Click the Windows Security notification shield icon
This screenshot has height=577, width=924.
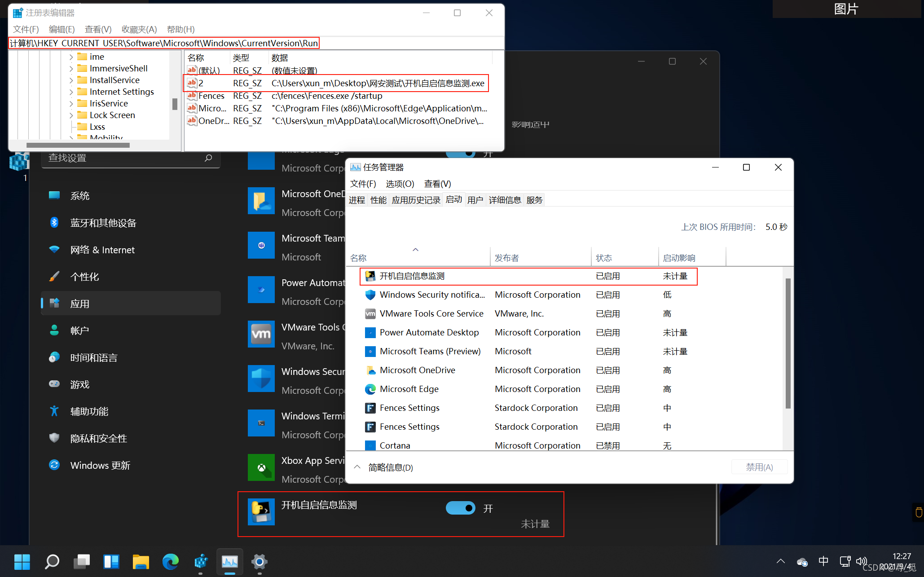tap(370, 295)
